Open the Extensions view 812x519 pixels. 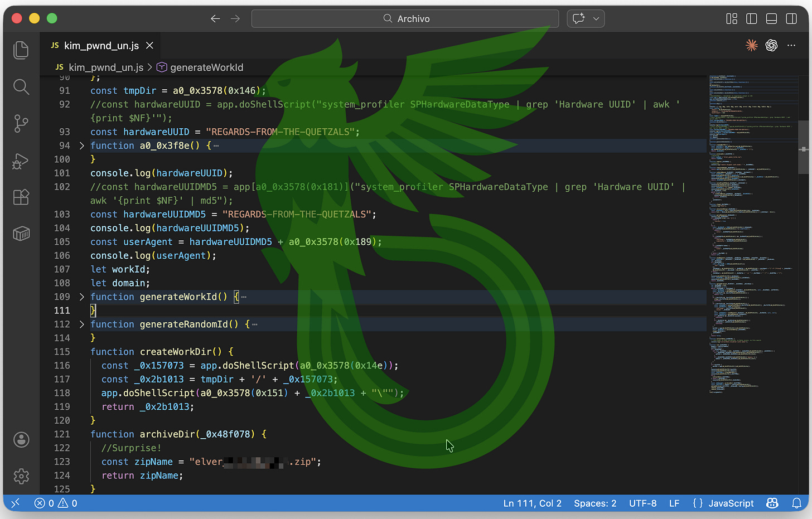21,197
